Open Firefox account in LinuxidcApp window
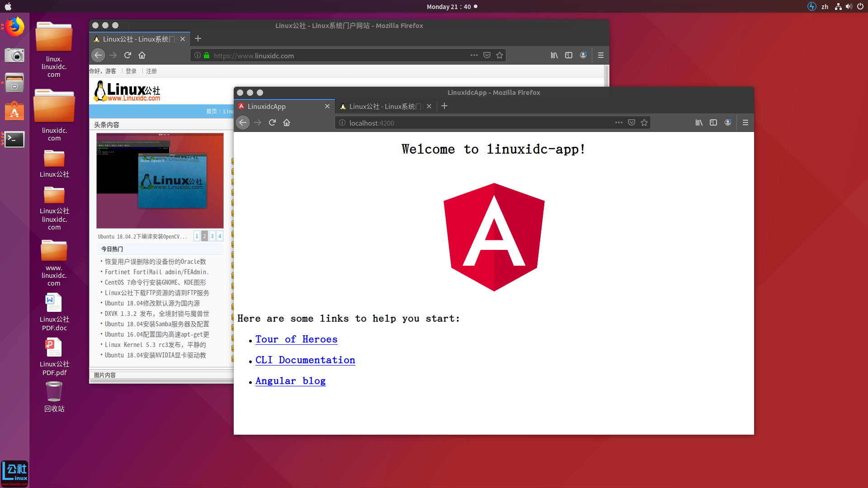Image resolution: width=868 pixels, height=488 pixels. 728,122
